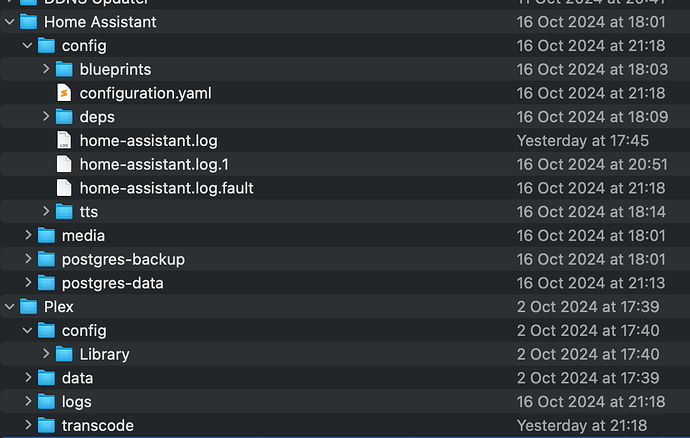Select the media folder row
This screenshot has height=438, width=690.
click(x=345, y=236)
